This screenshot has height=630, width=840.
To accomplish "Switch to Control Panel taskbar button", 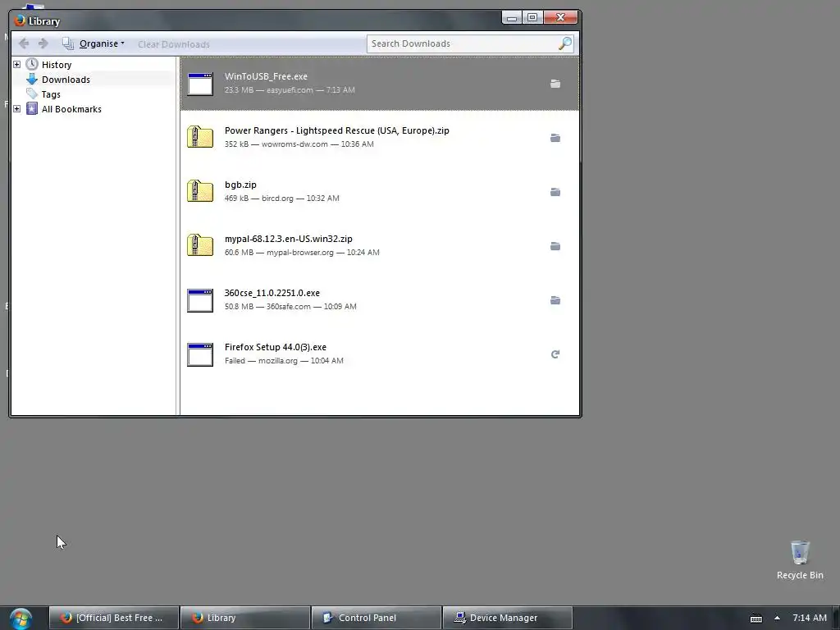I will click(376, 618).
